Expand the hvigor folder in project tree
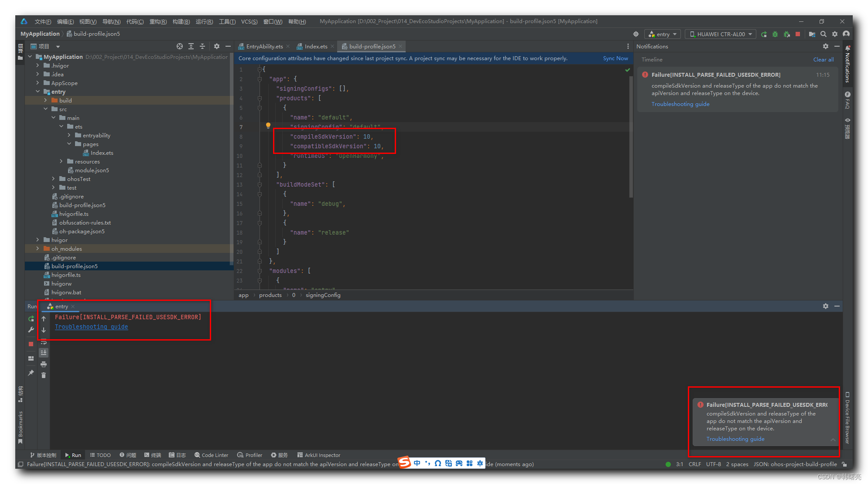This screenshot has width=868, height=484. click(38, 240)
